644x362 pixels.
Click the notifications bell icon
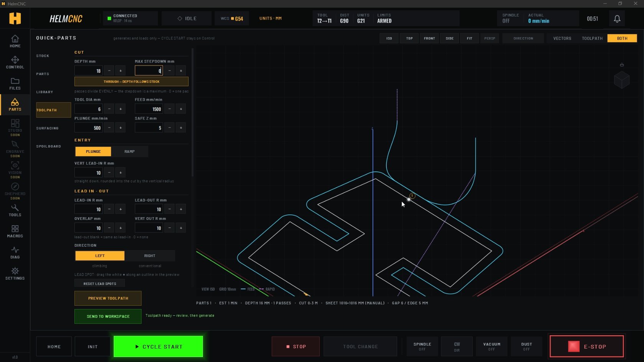tap(617, 18)
